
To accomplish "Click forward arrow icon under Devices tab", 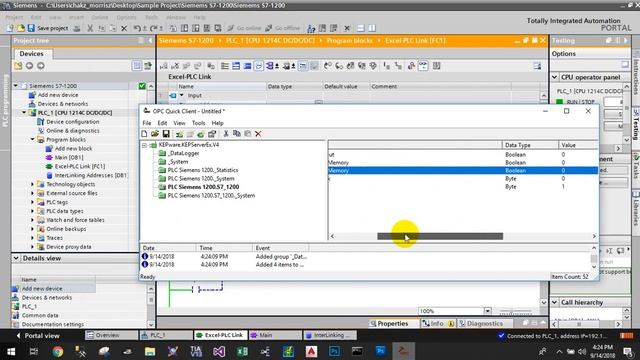I will [x=41, y=66].
